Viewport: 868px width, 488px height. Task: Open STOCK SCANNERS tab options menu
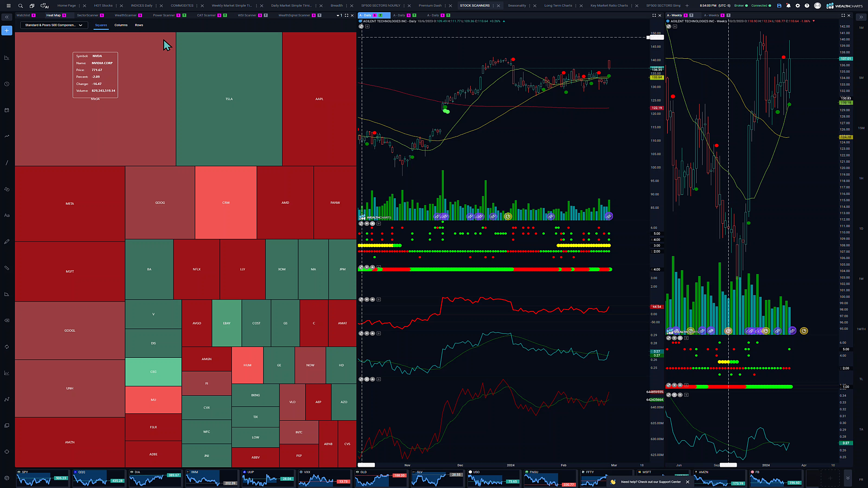tap(493, 6)
